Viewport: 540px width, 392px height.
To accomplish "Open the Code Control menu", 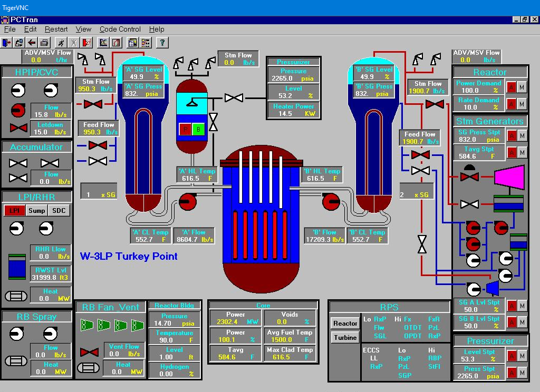I will click(x=120, y=30).
